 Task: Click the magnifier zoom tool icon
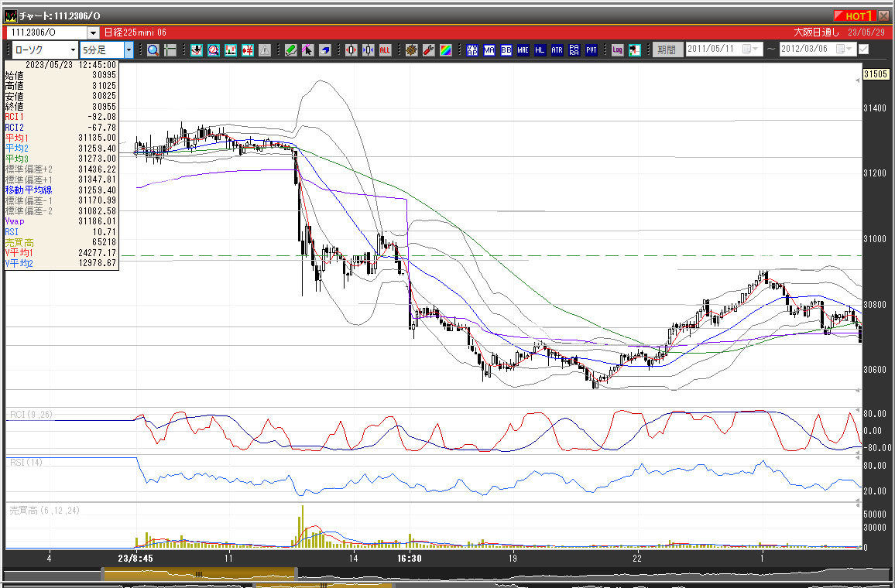pyautogui.click(x=153, y=50)
